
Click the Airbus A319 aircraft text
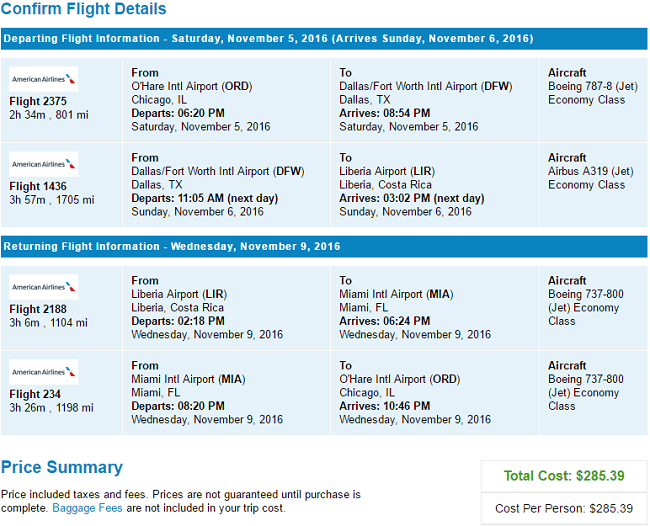pos(591,171)
